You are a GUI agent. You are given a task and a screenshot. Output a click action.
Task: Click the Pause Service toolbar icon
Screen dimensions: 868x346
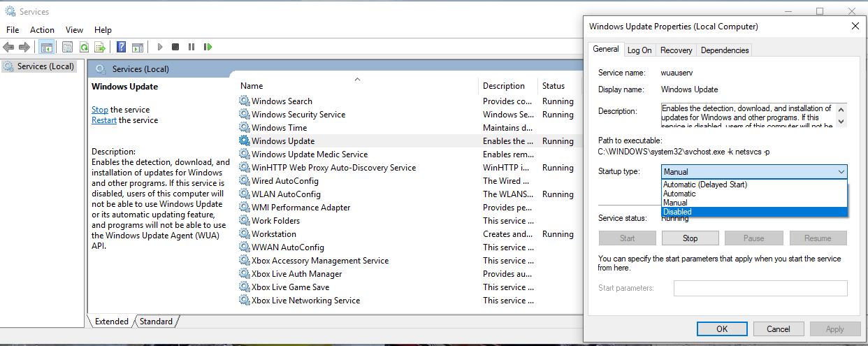pyautogui.click(x=191, y=47)
